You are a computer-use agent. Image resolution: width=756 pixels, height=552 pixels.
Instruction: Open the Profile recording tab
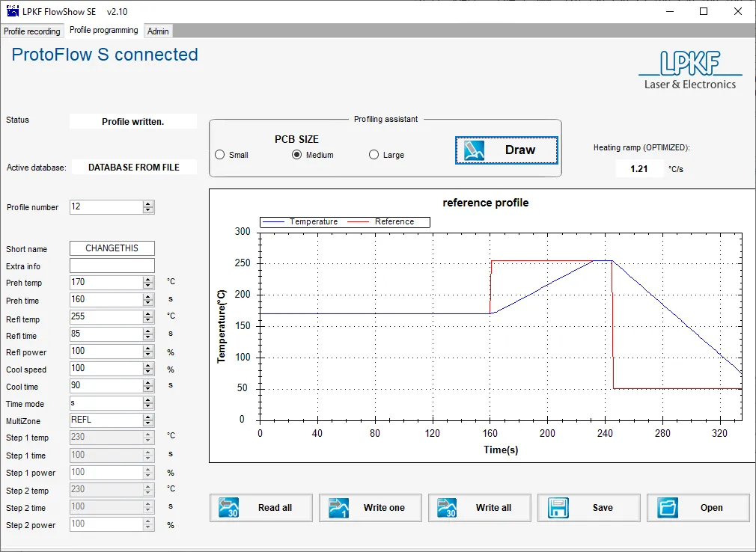[32, 31]
